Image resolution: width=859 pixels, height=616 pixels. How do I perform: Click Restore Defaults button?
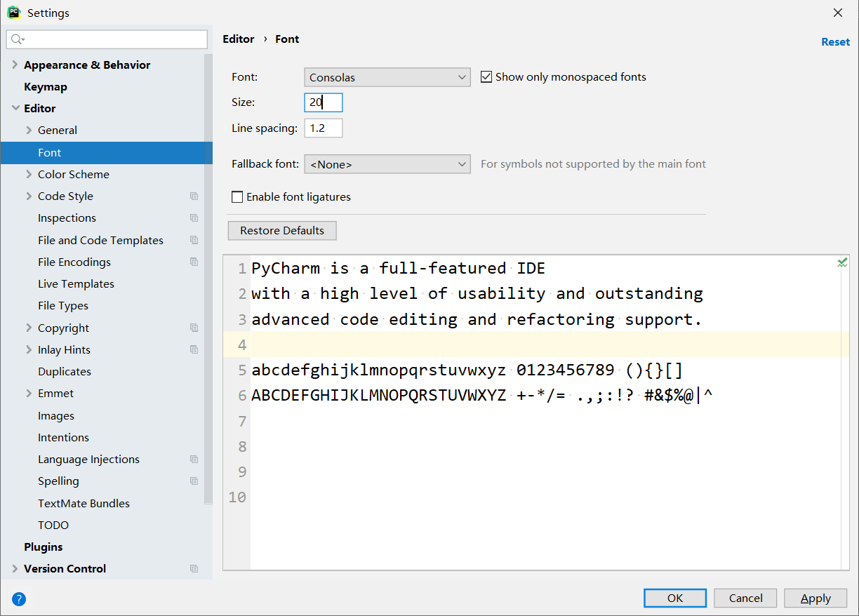[282, 231]
